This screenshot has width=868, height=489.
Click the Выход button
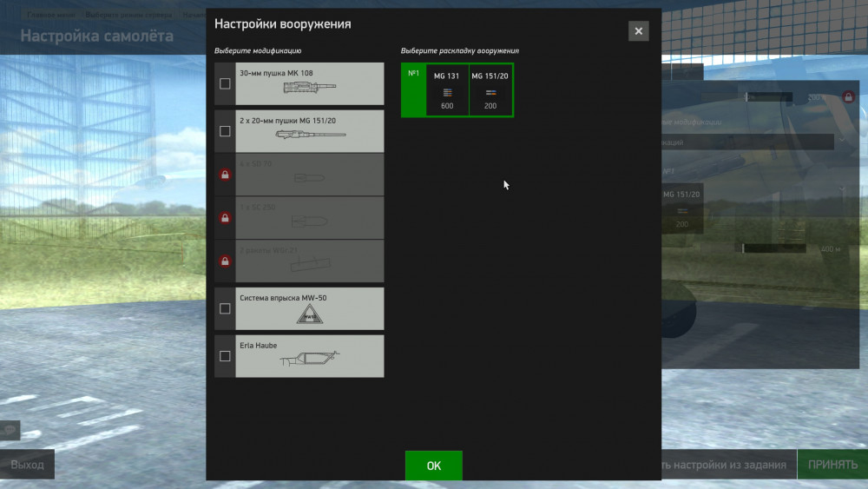coord(27,464)
